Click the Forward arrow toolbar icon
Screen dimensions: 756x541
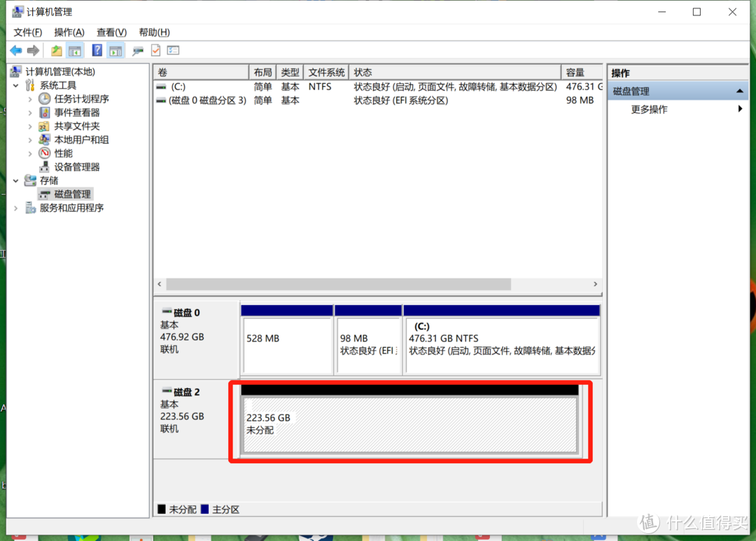[x=34, y=50]
